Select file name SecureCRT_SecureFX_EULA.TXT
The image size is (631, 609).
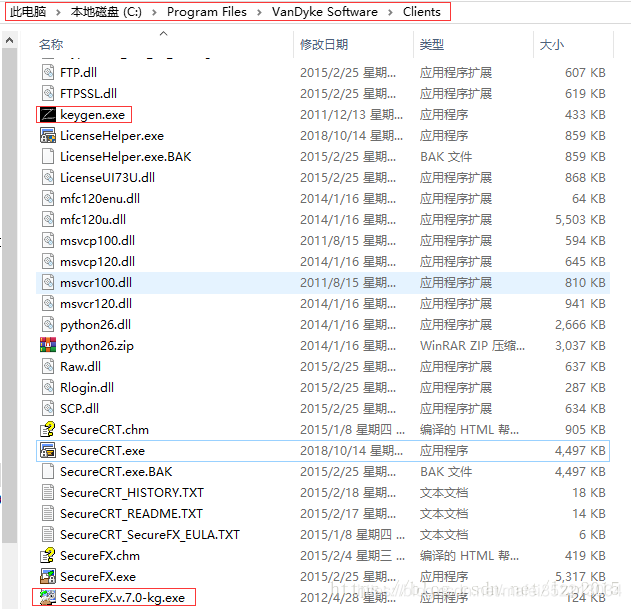pos(150,535)
